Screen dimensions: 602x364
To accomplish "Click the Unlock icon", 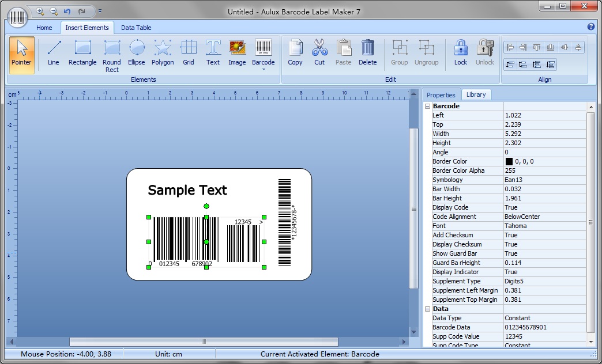I will (x=485, y=48).
